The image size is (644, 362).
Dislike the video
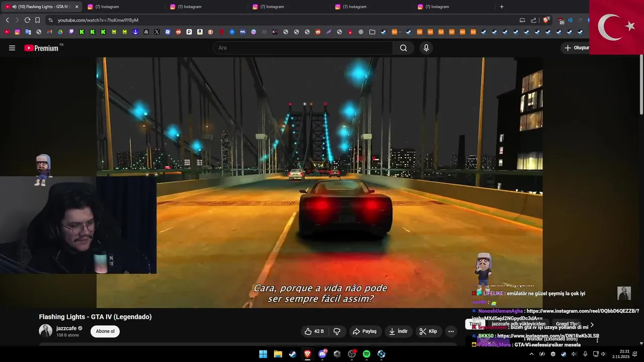(337, 331)
